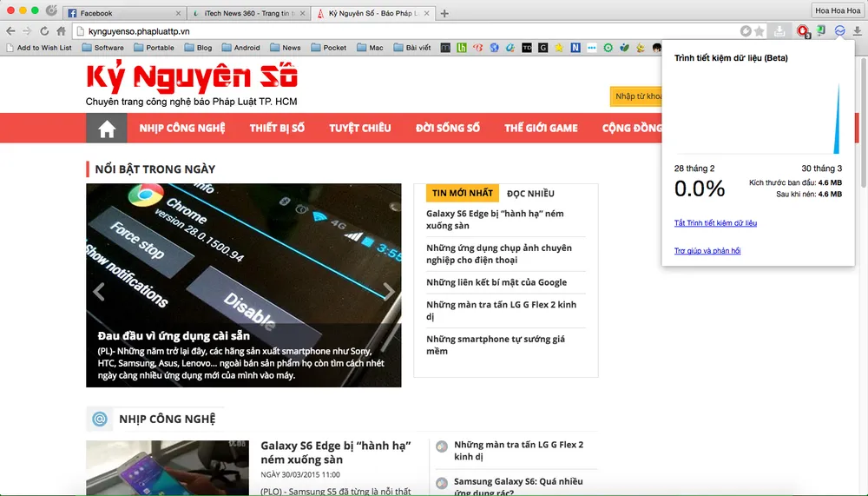Open a new tab with the plus button
The width and height of the screenshot is (868, 496).
tap(444, 13)
